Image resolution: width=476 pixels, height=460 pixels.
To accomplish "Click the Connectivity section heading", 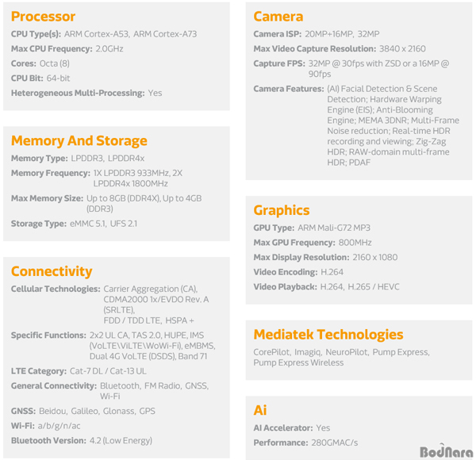I will (x=52, y=271).
